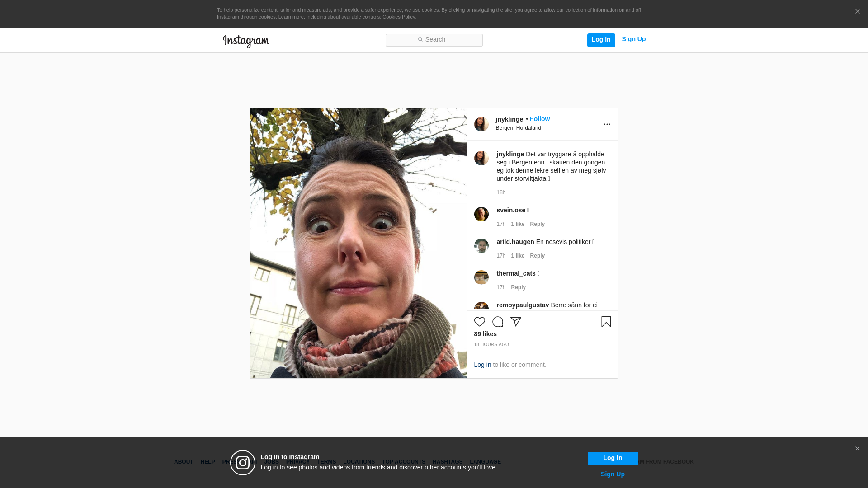
Task: Click the 18h timestamp under the caption
Action: [501, 192]
